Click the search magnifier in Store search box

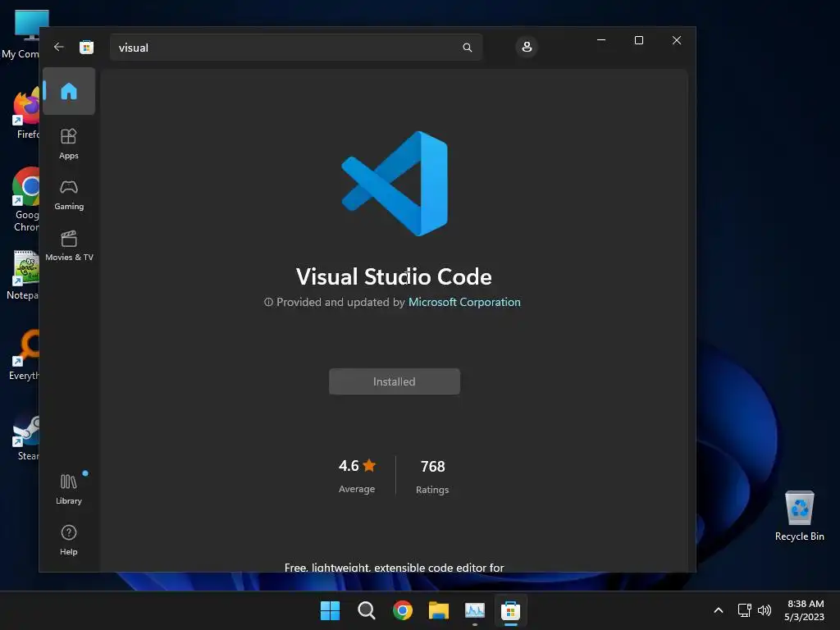pyautogui.click(x=467, y=48)
